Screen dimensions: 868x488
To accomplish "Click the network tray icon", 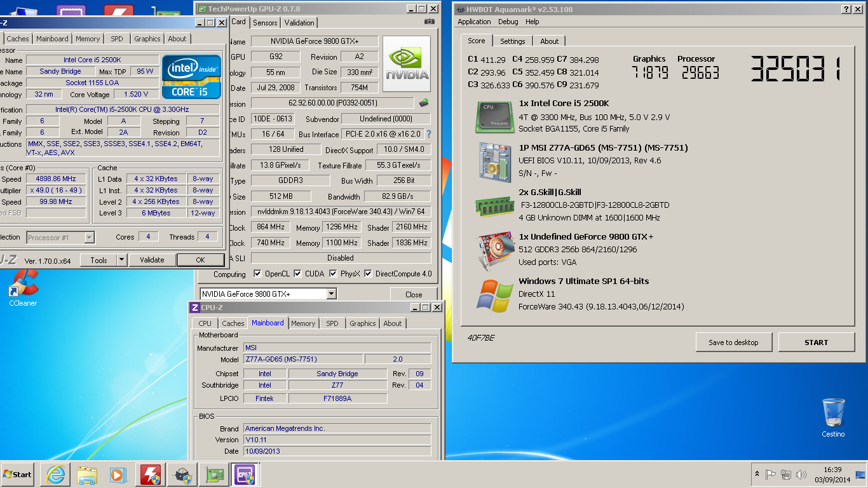I will pos(786,474).
